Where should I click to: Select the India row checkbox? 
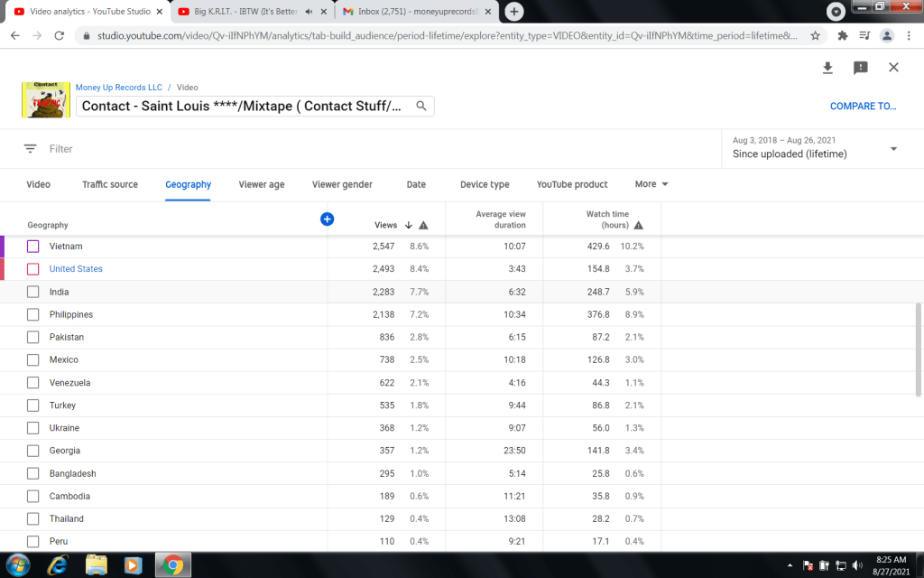(33, 292)
